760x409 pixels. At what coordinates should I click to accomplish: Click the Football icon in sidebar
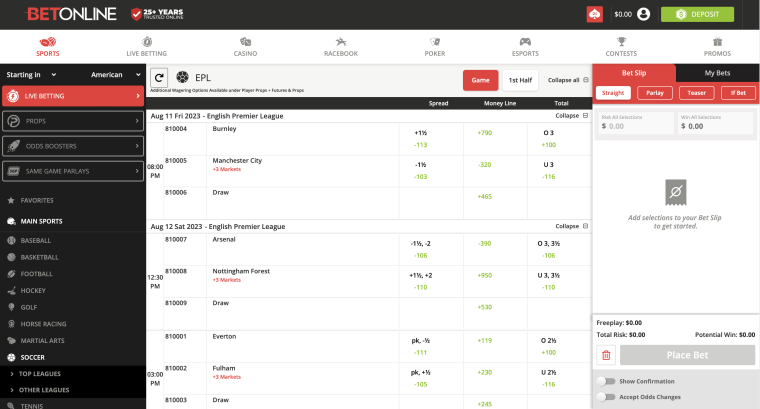click(x=11, y=274)
